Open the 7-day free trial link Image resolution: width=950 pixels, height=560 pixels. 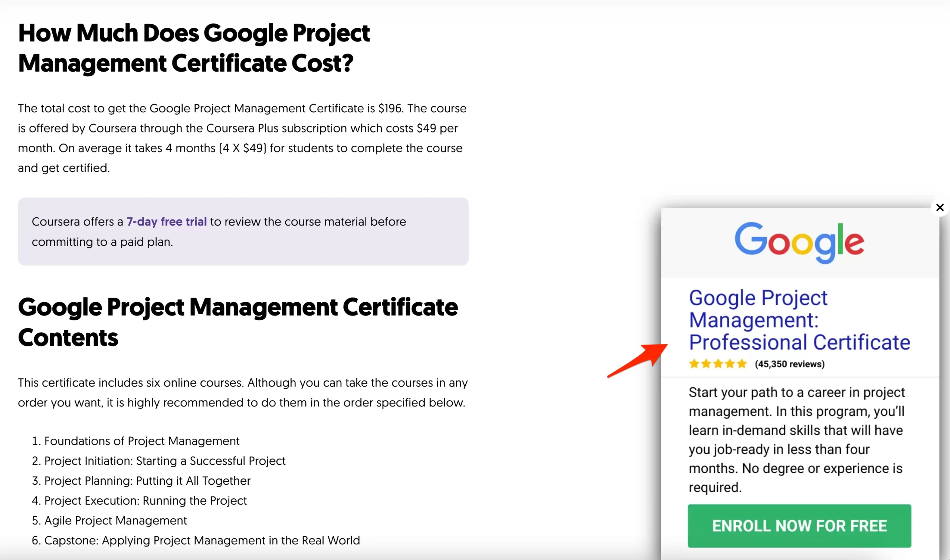167,221
